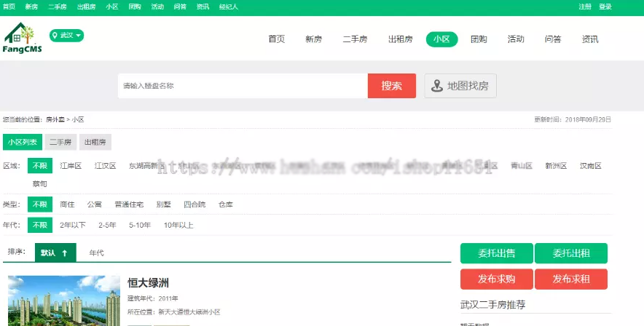
Task: Open 活动 in the top green bar
Action: click(x=157, y=7)
